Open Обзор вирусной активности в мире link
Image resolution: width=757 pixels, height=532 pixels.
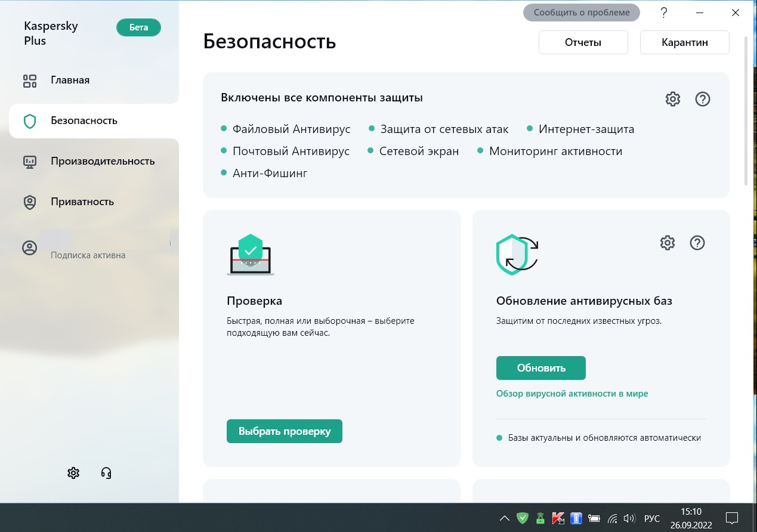coord(572,394)
